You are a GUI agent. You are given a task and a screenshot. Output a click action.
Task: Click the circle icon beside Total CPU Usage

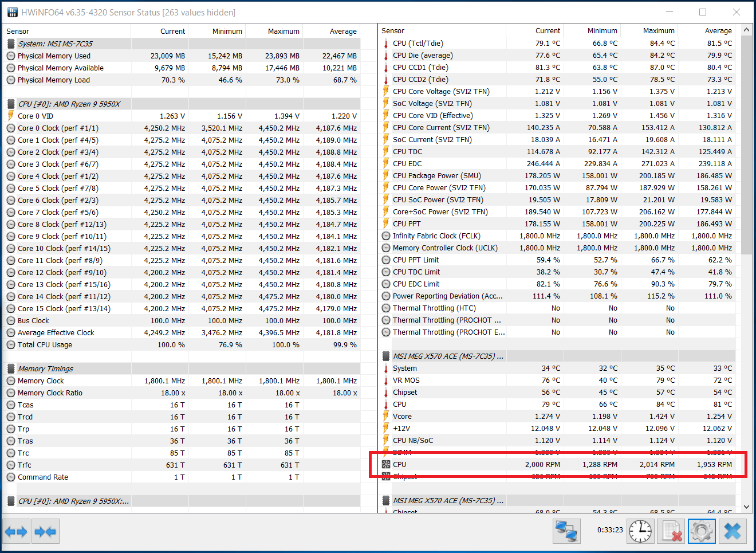pos(10,344)
